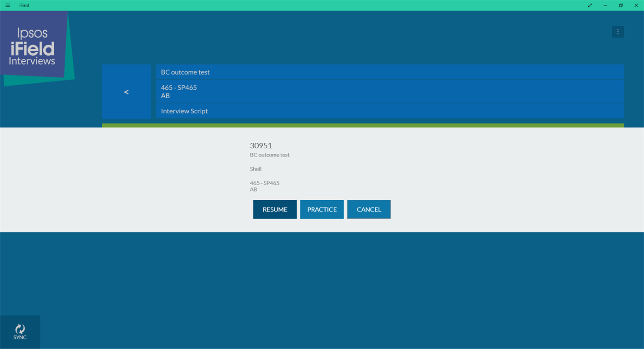
Task: Start a Practice session
Action: pos(322,209)
